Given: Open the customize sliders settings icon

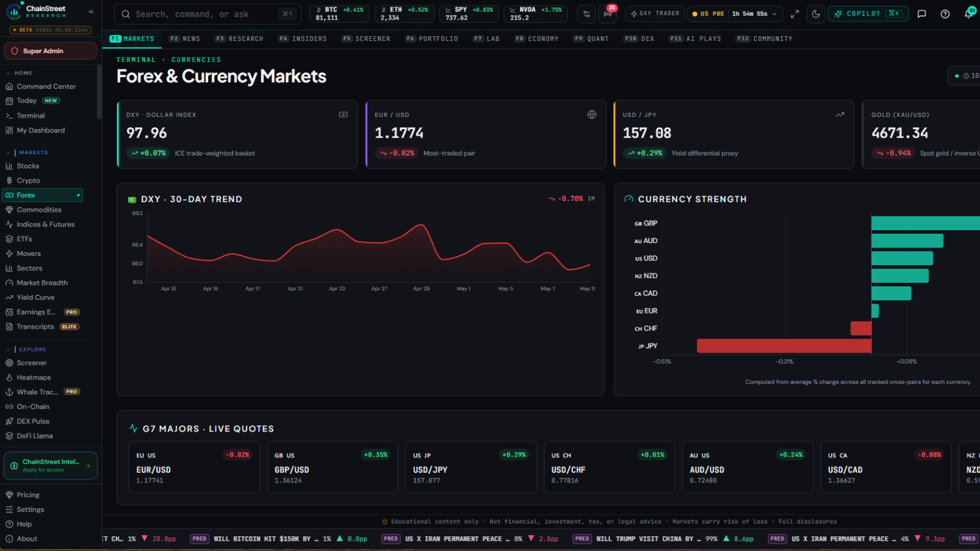Looking at the screenshot, I should click(x=586, y=13).
